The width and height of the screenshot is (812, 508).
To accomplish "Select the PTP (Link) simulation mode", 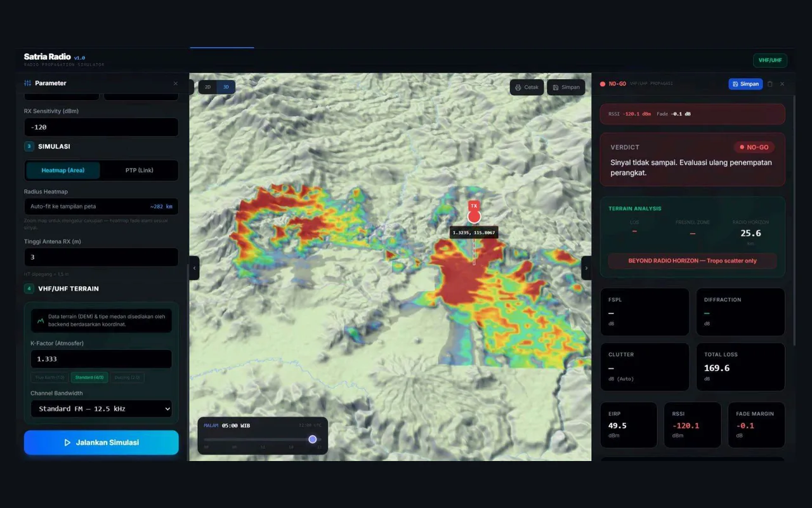I will (x=139, y=170).
